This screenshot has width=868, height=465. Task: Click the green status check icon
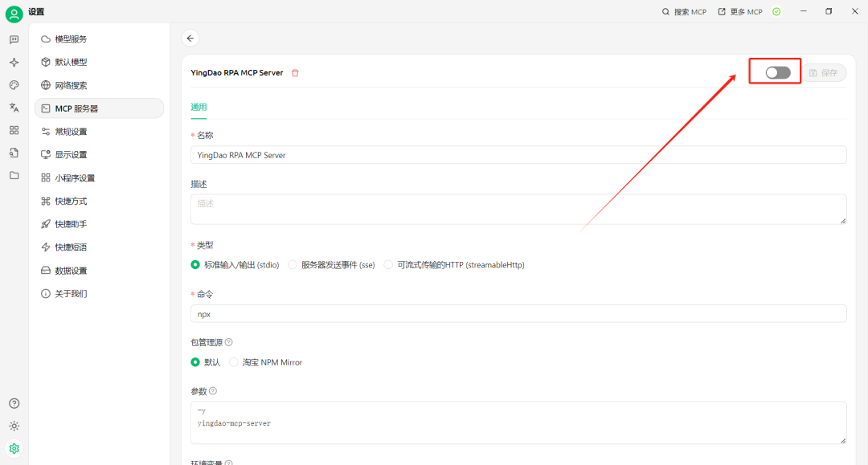pos(776,11)
